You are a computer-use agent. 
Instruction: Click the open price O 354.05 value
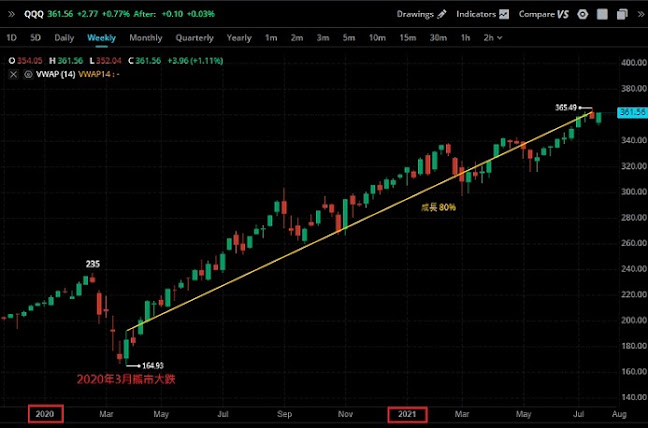[x=29, y=61]
